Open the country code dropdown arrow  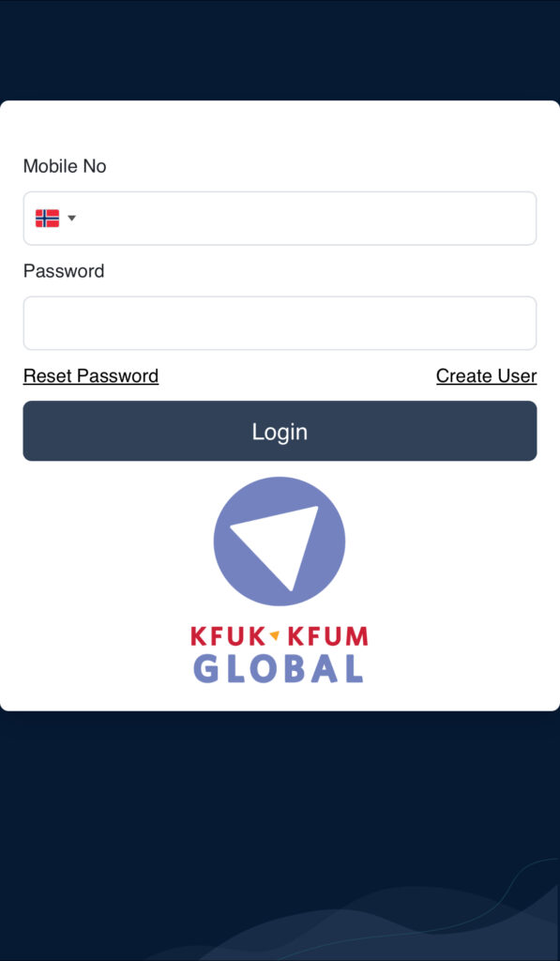click(x=71, y=218)
